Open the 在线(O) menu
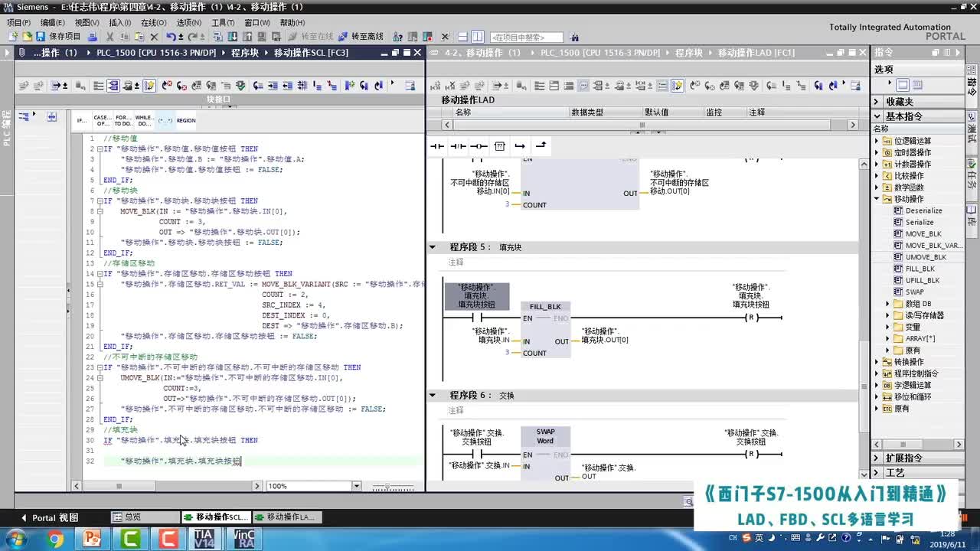 pyautogui.click(x=154, y=23)
